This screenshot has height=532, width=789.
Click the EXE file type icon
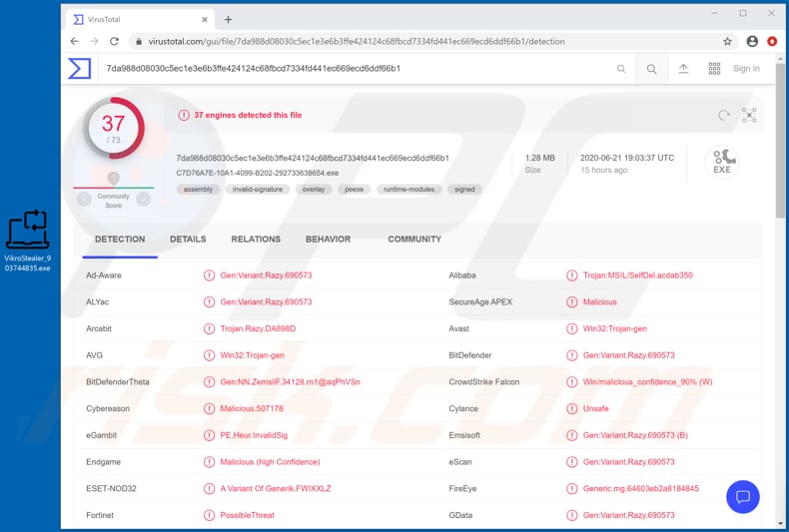721,162
